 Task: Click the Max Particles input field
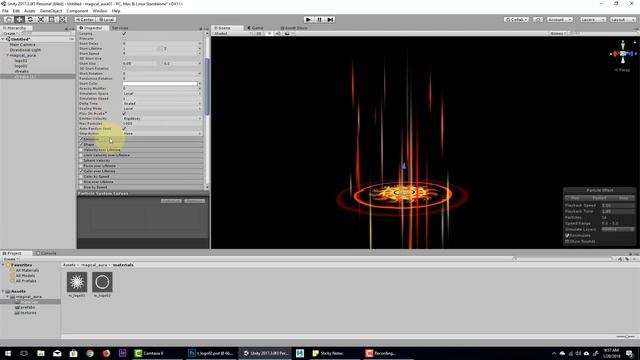(x=162, y=123)
